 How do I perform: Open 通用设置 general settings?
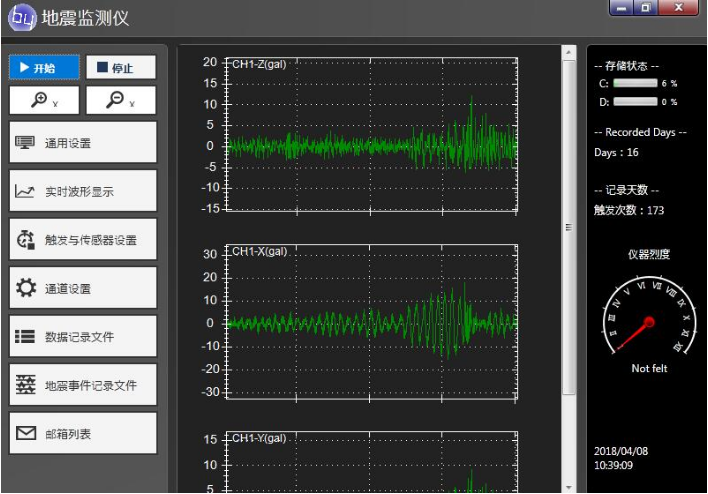[83, 143]
